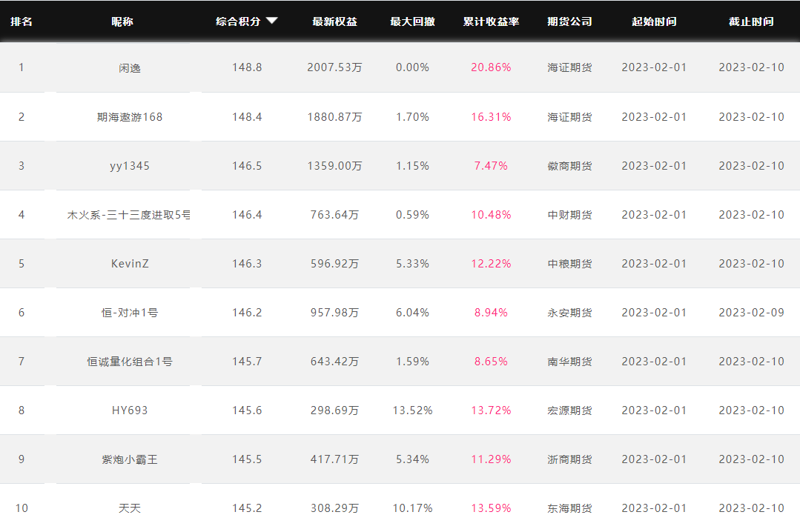Sort by the 最新权益 column header
Screen dimensions: 800x532
(334, 21)
